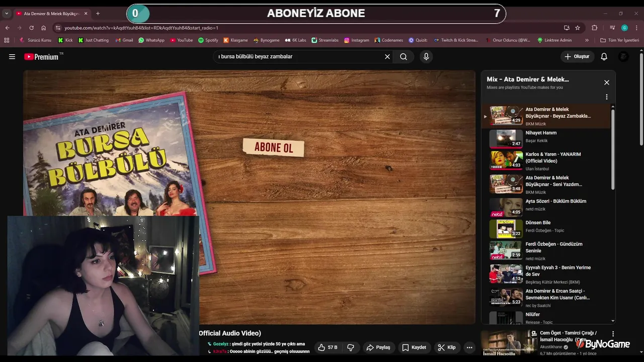Open Cem Öget Tamirci Çırağı recommendation

(569, 336)
